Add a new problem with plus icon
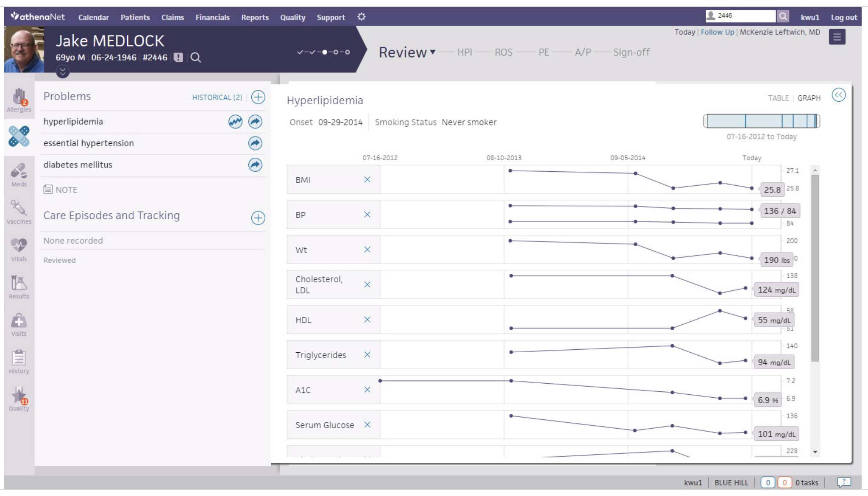This screenshot has height=496, width=868. [258, 97]
